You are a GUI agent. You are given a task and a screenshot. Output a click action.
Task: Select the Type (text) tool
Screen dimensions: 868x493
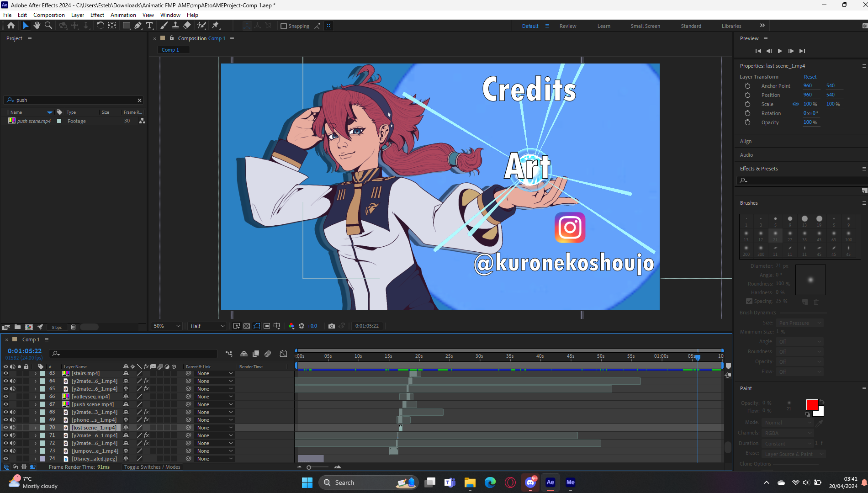[x=149, y=26]
